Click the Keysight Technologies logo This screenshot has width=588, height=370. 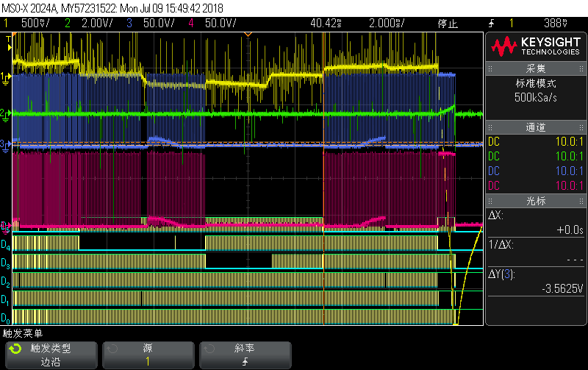pyautogui.click(x=536, y=46)
